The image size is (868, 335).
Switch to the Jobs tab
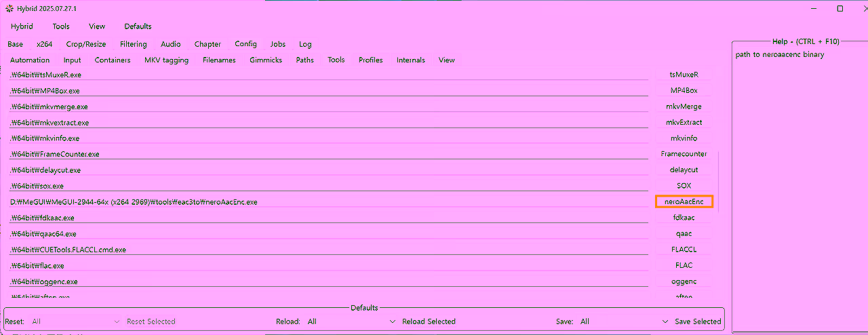[x=278, y=44]
